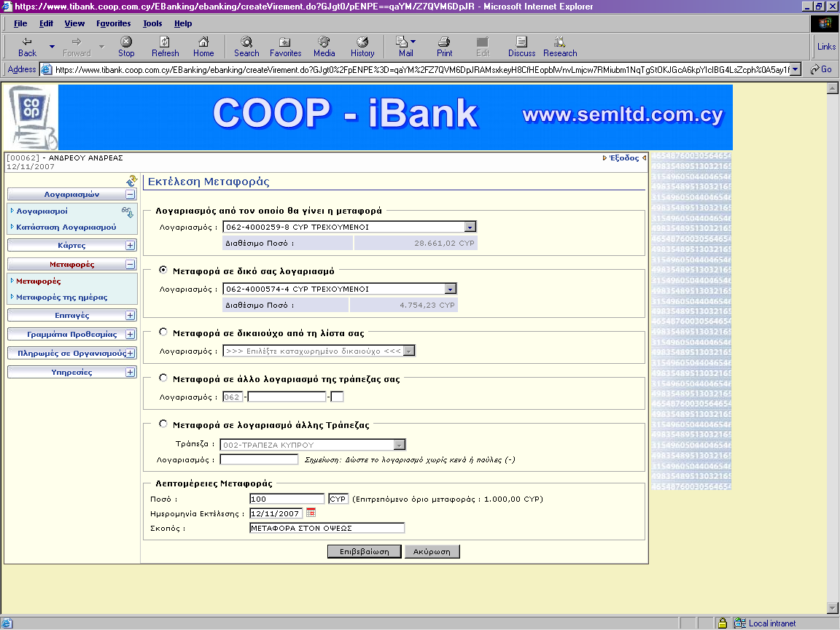The image size is (840, 630).
Task: Open the 002-ΤΡΑΠΕΖΑ ΚΥΠΡΟΥ bank dropdown
Action: (399, 446)
